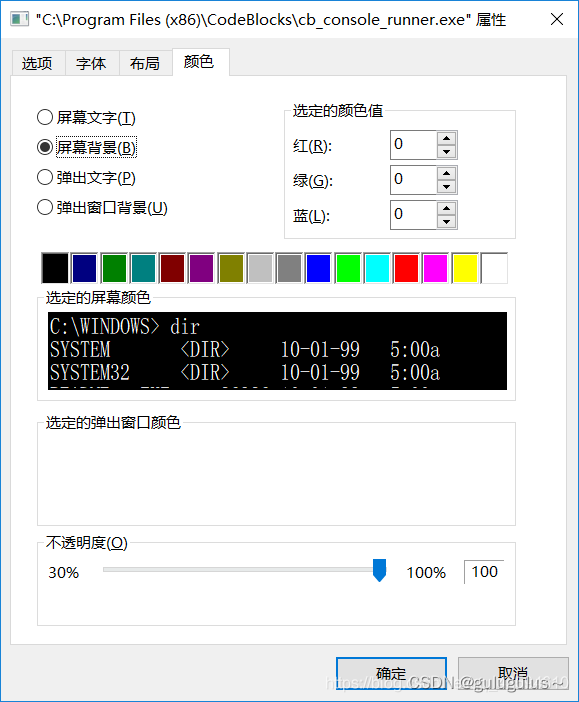Pick the dark navy blue color swatch

pyautogui.click(x=84, y=268)
